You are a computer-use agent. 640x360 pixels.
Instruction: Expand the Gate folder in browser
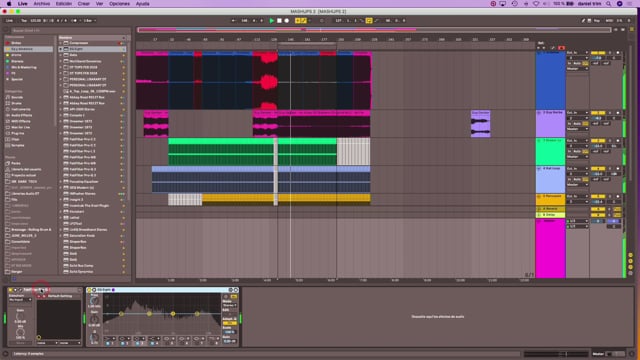(61, 55)
